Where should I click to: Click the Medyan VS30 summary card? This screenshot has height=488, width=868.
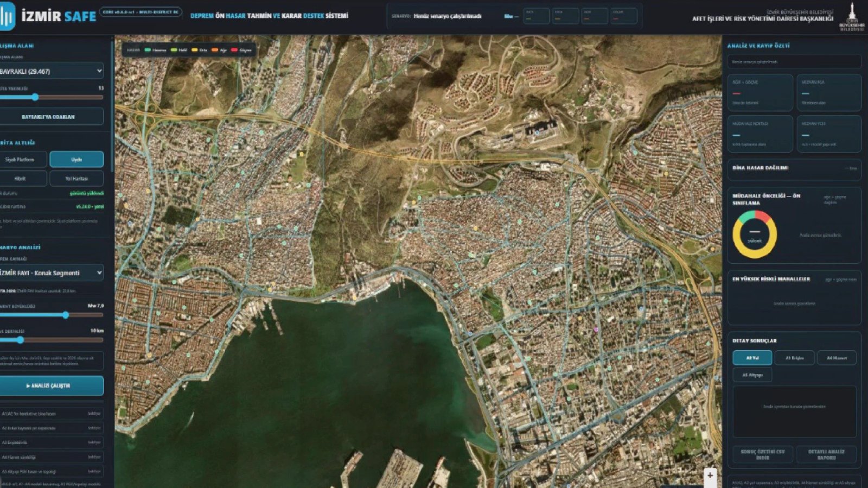tap(829, 134)
